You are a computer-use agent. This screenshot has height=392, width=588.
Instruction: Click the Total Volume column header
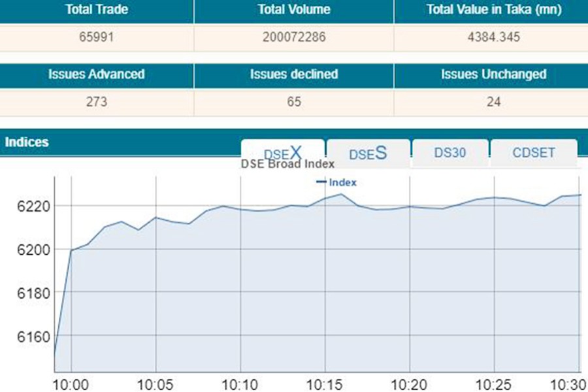click(x=294, y=9)
